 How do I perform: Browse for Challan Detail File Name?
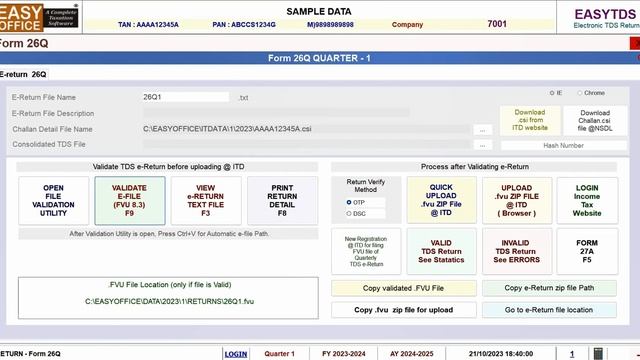[482, 130]
